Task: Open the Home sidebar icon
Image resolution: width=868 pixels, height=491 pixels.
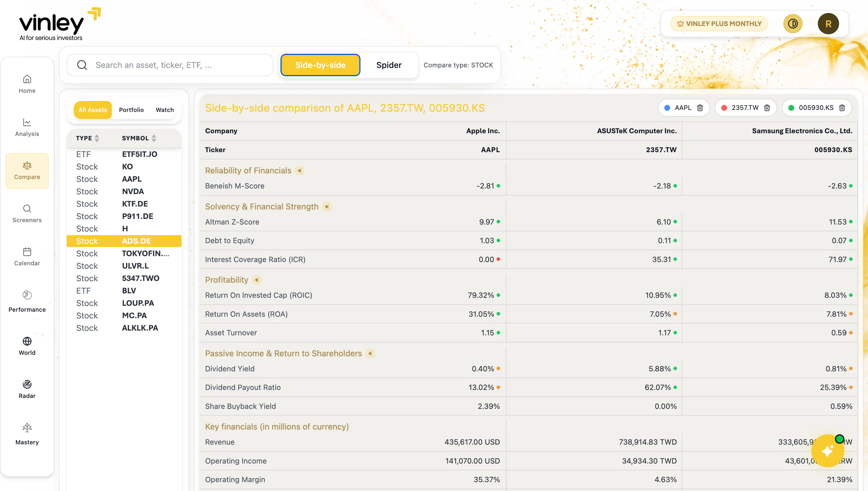Action: (x=27, y=79)
